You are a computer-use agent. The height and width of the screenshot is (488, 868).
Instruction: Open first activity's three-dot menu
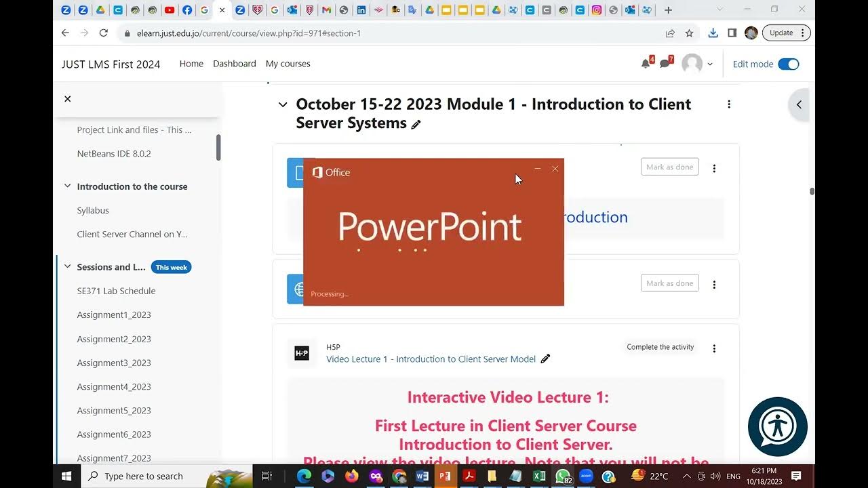click(x=714, y=168)
